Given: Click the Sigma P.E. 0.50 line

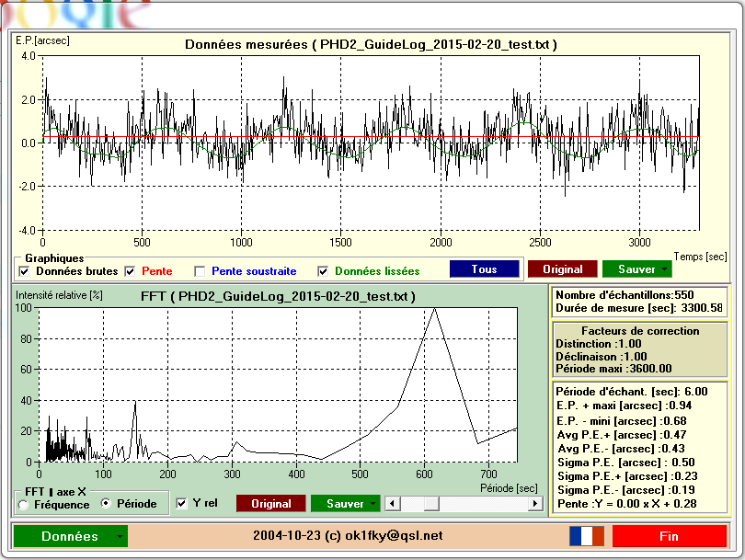Looking at the screenshot, I should coord(626,463).
